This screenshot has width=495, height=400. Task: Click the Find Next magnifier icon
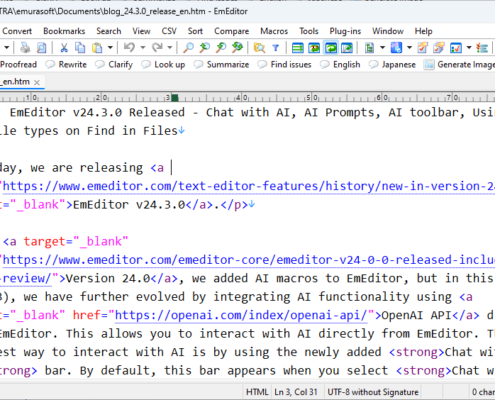click(204, 48)
